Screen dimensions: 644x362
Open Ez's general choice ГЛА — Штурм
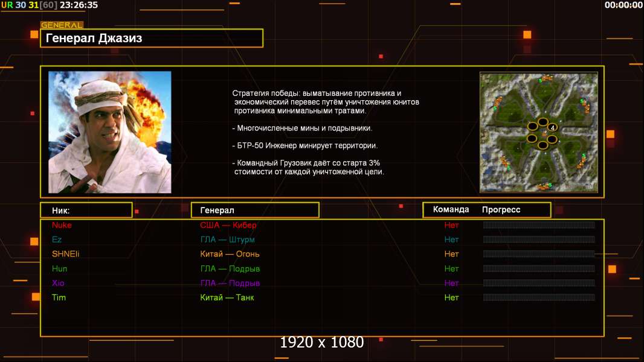coord(228,240)
